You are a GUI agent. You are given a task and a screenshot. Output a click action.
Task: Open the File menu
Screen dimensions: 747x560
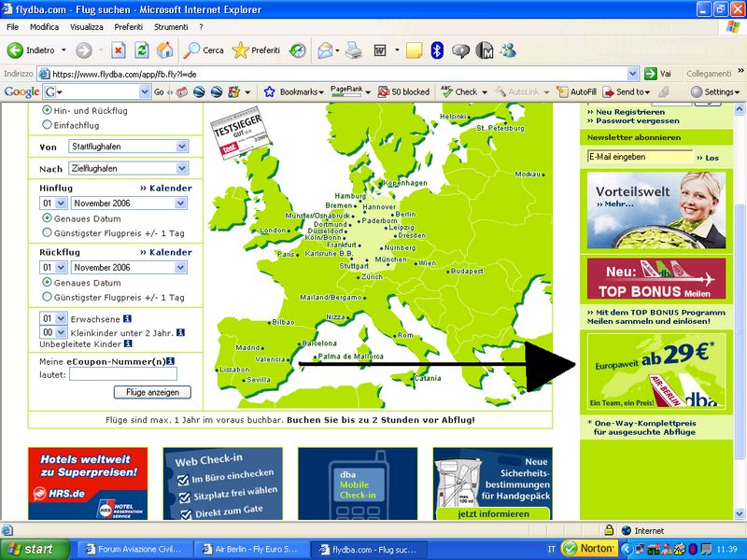pos(12,27)
